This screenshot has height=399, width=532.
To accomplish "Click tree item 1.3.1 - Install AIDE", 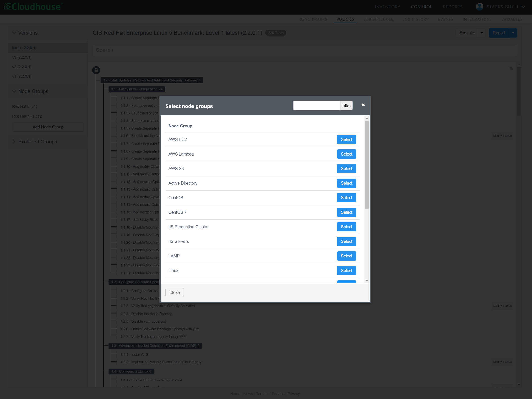I will 135,354.
